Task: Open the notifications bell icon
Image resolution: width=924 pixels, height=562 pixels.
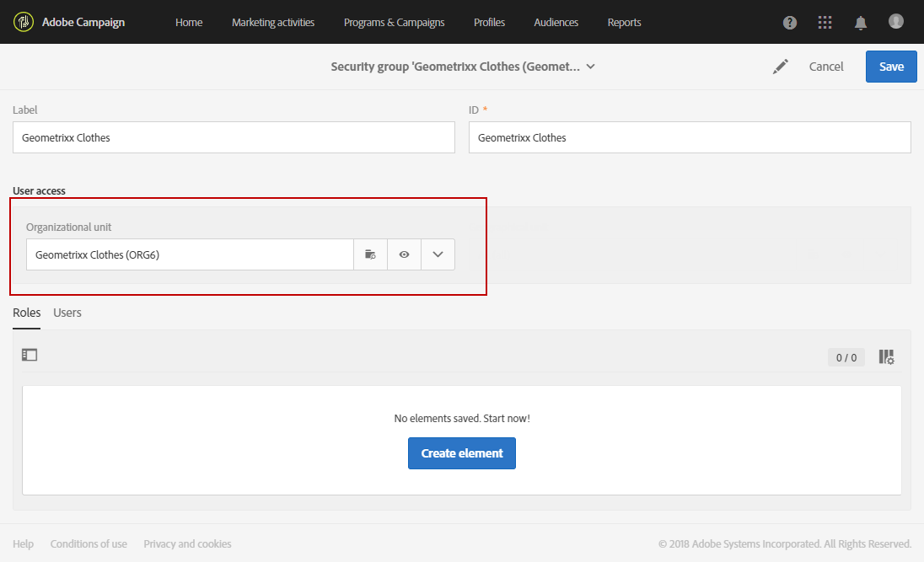Action: point(861,23)
